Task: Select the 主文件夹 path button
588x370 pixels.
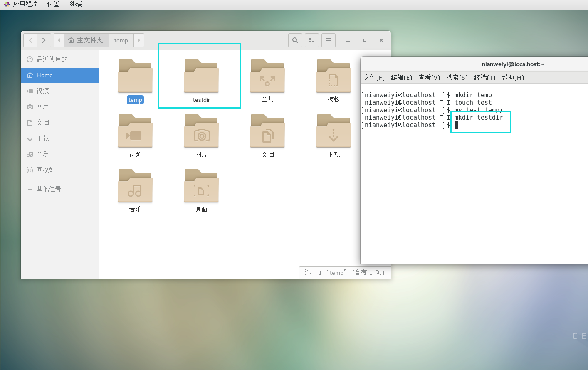Action: [86, 40]
